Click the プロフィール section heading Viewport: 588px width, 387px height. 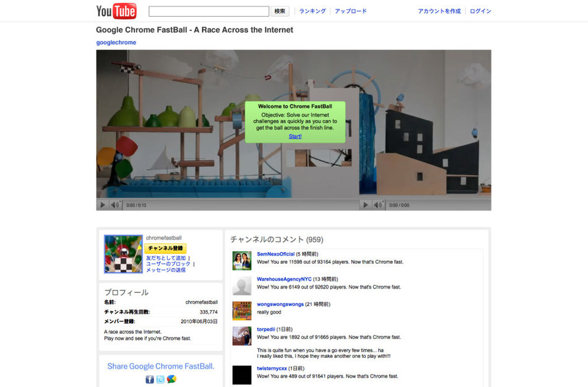pos(126,292)
